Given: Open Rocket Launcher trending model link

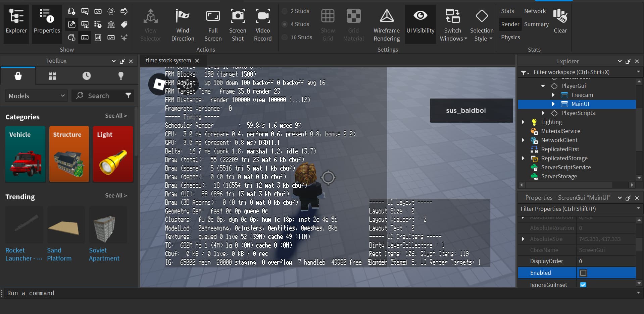Looking at the screenshot, I should 23,254.
